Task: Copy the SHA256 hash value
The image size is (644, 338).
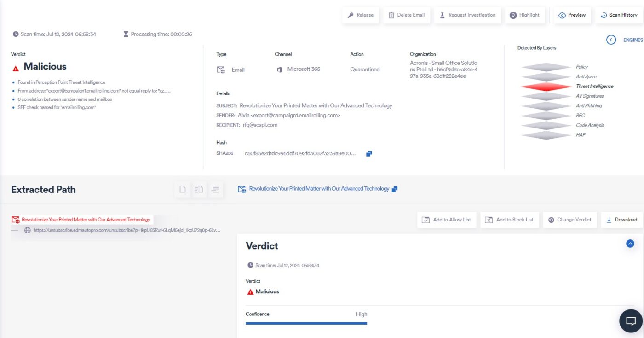Action: point(369,153)
